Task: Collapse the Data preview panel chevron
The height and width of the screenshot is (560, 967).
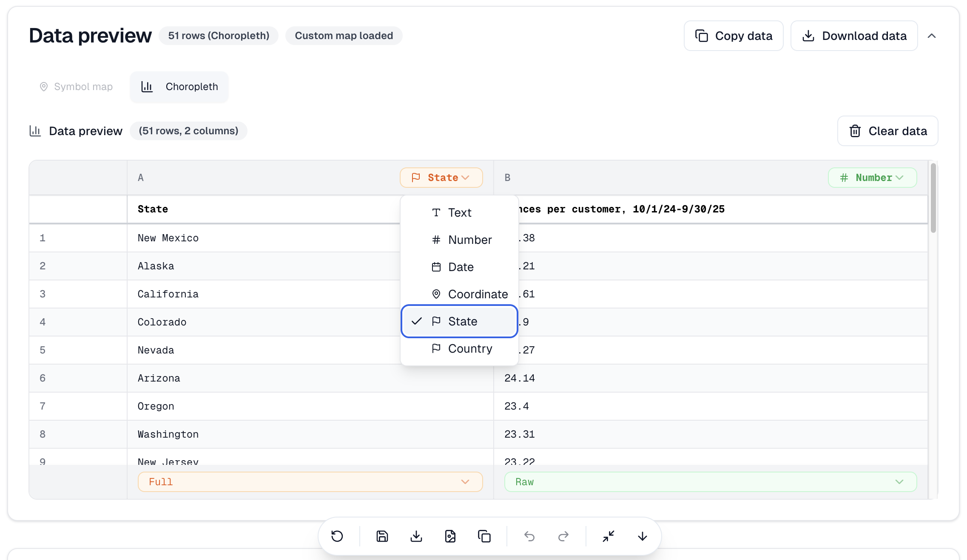Action: 931,36
